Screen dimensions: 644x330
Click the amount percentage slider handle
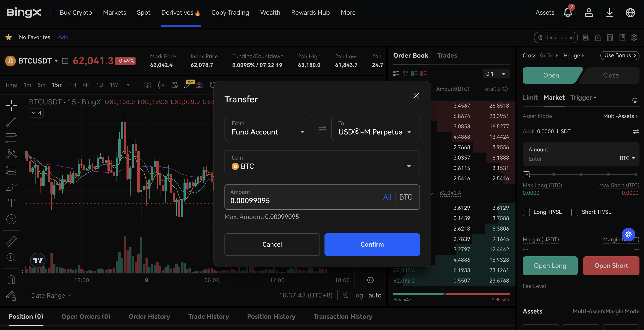pos(526,174)
